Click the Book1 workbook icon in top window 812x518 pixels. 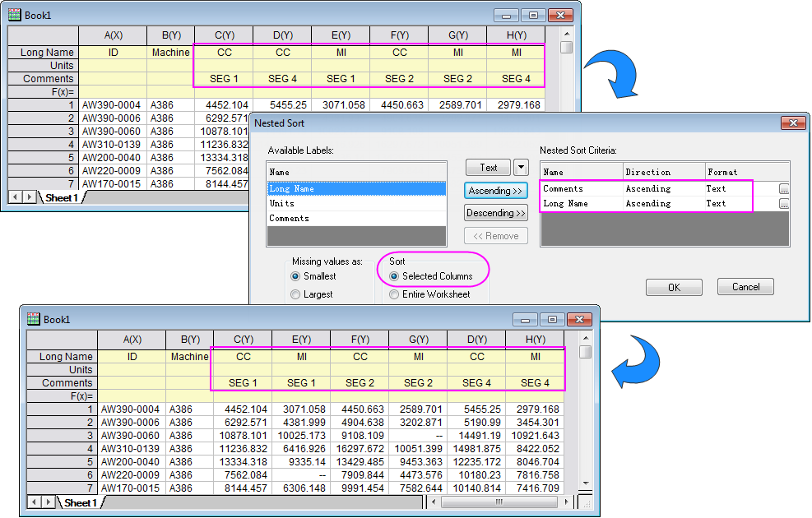point(15,15)
